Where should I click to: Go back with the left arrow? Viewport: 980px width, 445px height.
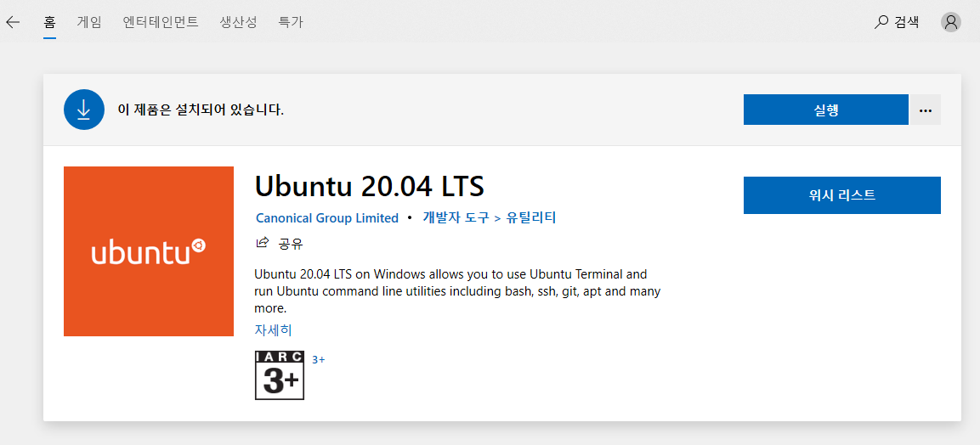[x=13, y=22]
